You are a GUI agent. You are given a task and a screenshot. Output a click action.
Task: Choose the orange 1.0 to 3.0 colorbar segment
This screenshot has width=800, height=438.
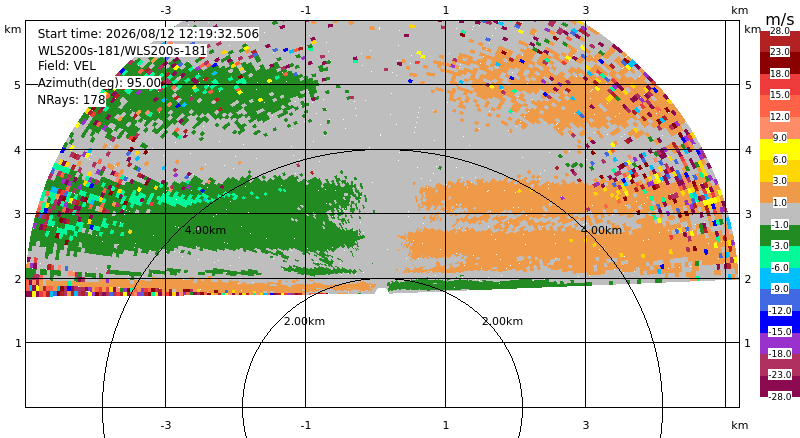780,192
